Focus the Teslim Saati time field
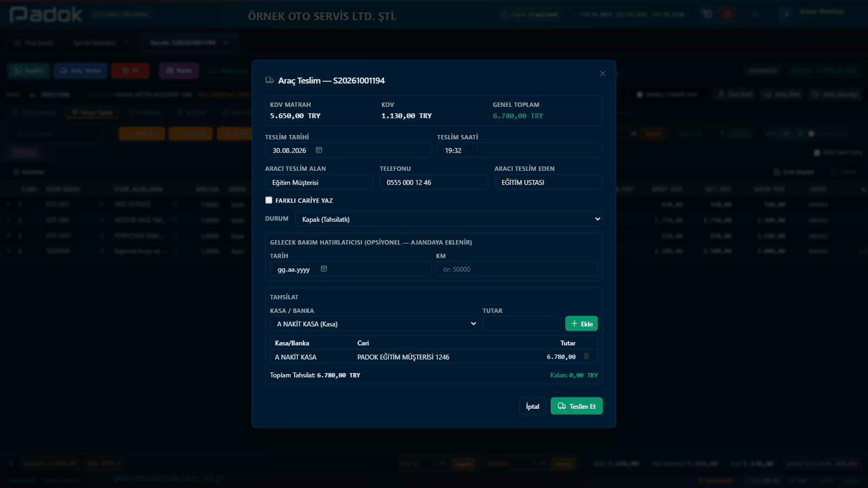 point(520,150)
